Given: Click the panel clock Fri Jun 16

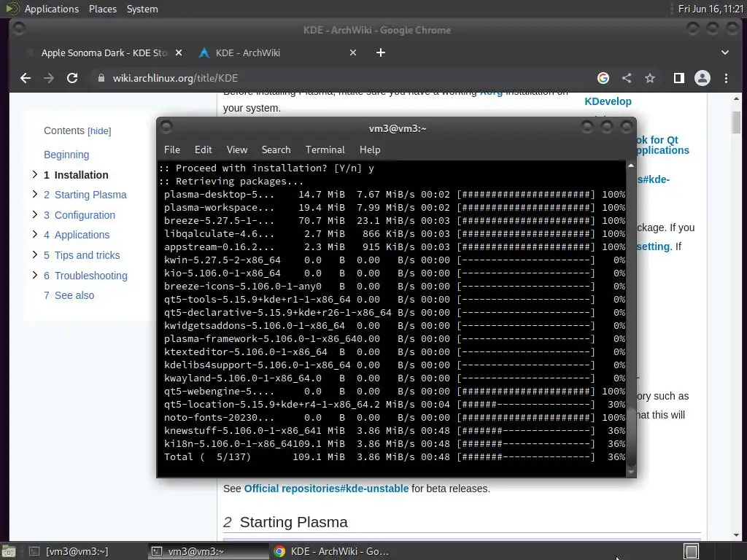Looking at the screenshot, I should pos(711,9).
